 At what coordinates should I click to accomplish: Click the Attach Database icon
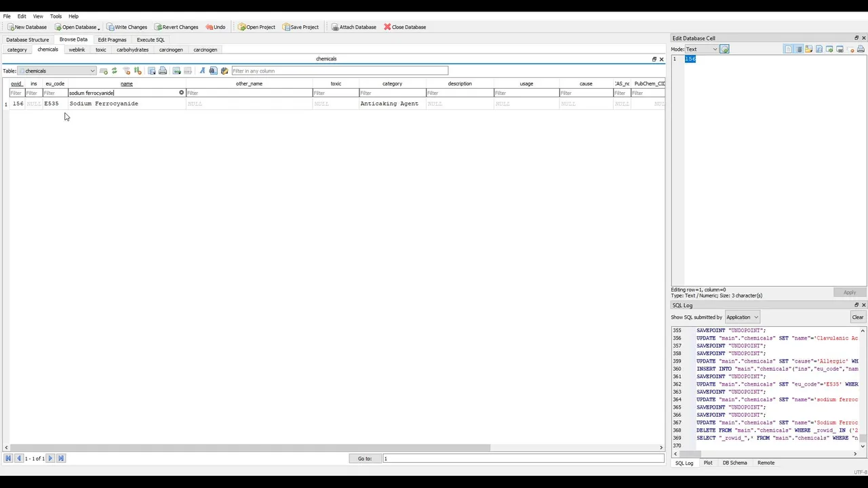click(335, 27)
